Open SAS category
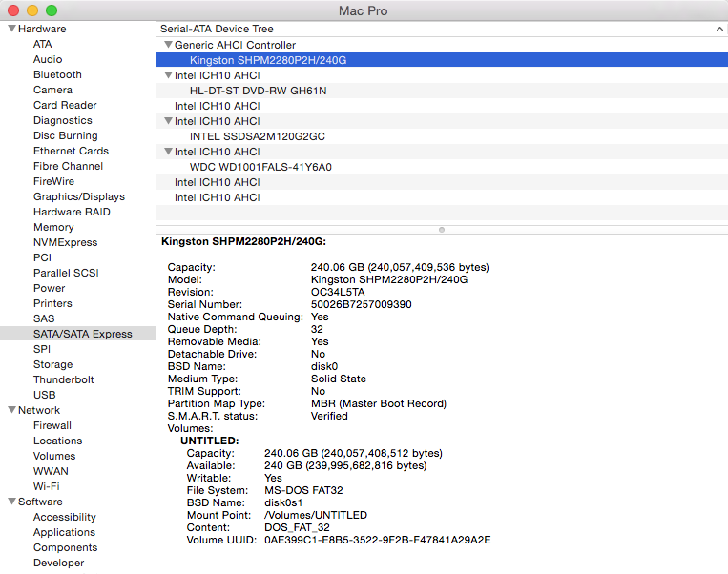 [44, 318]
